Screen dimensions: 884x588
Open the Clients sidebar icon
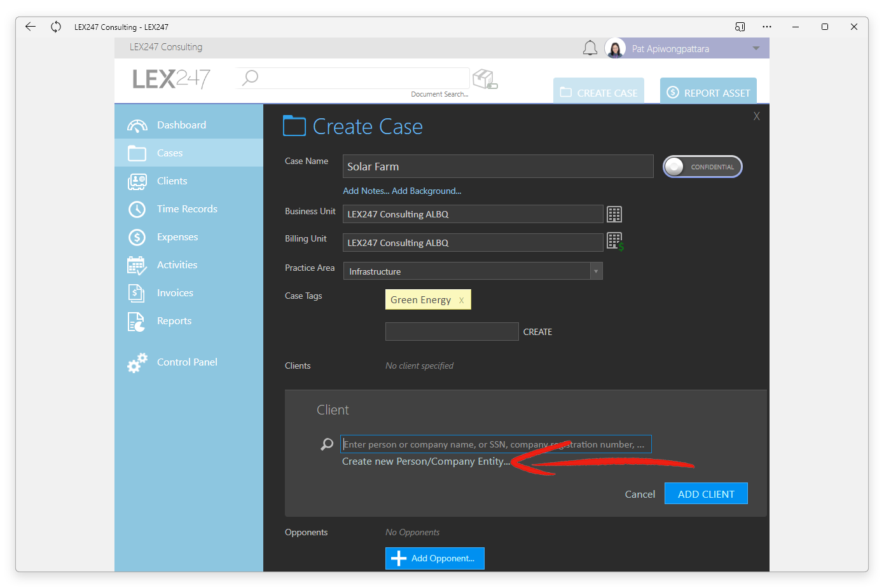137,181
